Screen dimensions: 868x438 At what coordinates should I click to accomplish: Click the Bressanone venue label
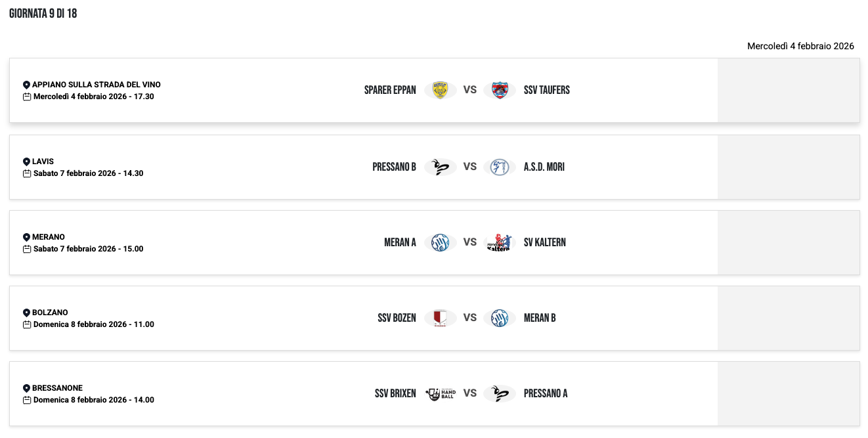click(57, 388)
